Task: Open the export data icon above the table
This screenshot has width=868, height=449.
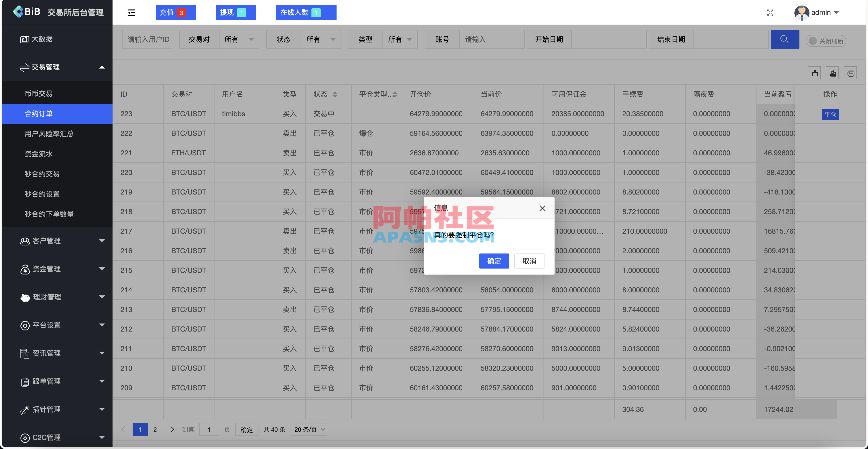Action: click(832, 73)
